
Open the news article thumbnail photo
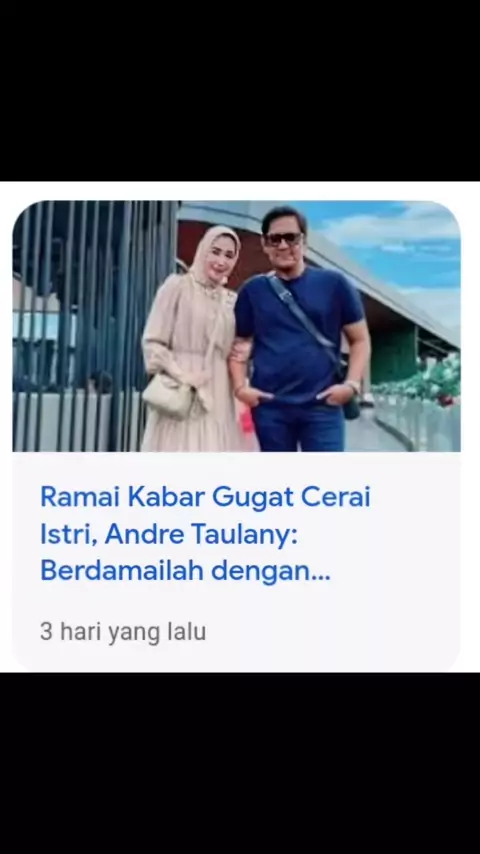point(236,326)
